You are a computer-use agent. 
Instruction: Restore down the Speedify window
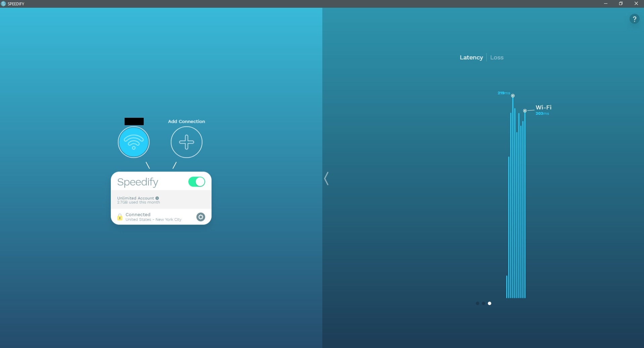pyautogui.click(x=621, y=4)
